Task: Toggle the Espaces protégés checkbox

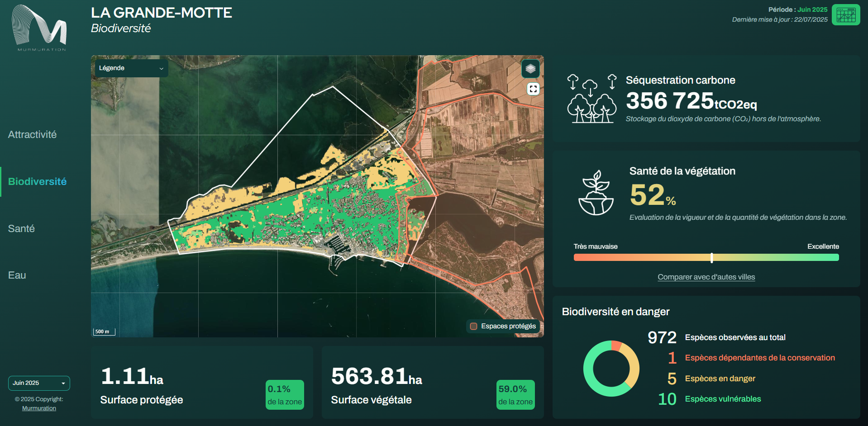Action: click(x=474, y=326)
